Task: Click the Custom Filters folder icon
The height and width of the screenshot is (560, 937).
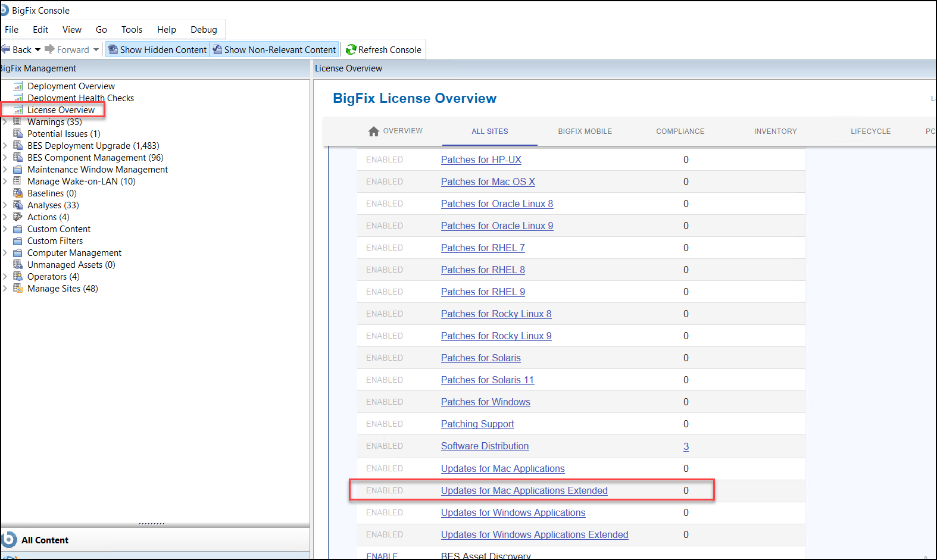Action: tap(18, 241)
